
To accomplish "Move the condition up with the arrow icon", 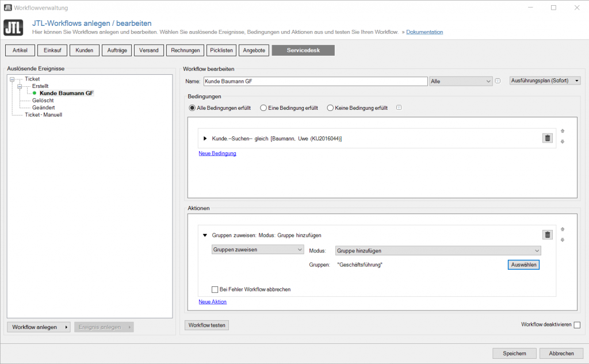I will (x=563, y=131).
